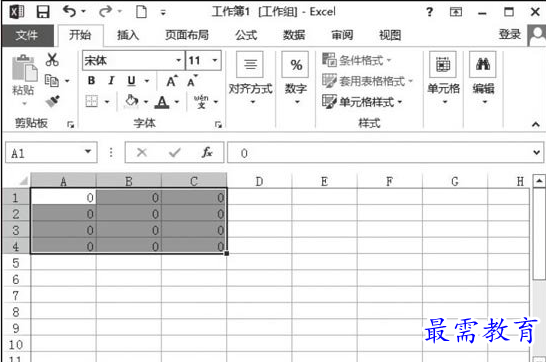The height and width of the screenshot is (362, 546).
Task: Click the Cancel X in formula bar
Action: click(142, 152)
